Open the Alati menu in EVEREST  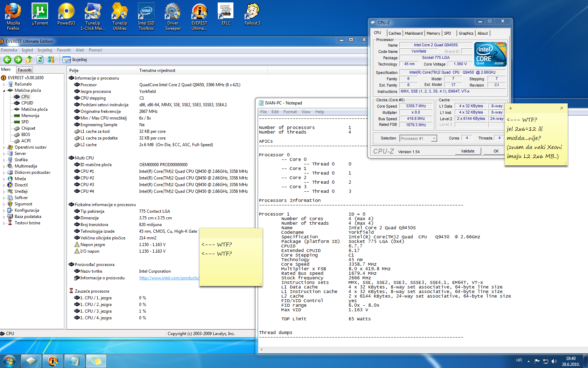[x=80, y=50]
